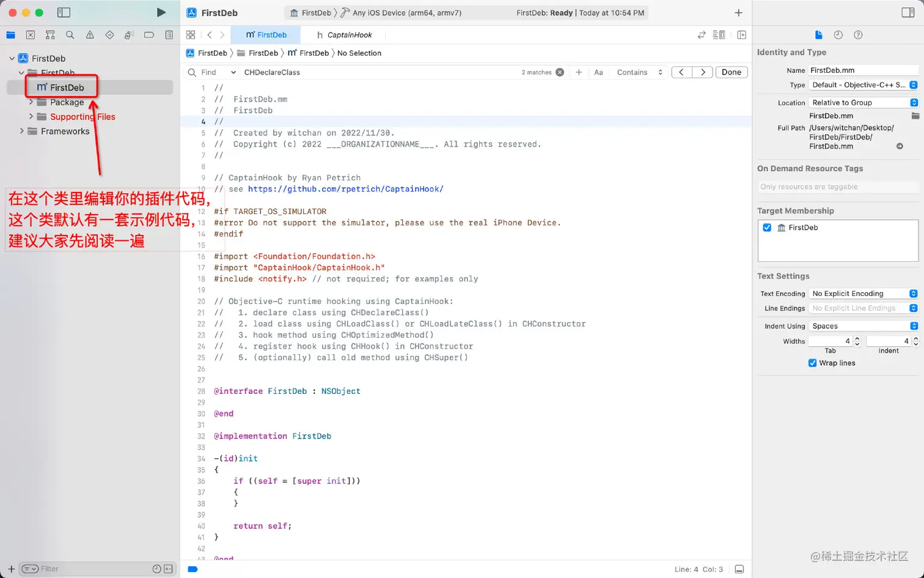The image size is (924, 578).
Task: Show the History inspector clock icon
Action: [838, 35]
